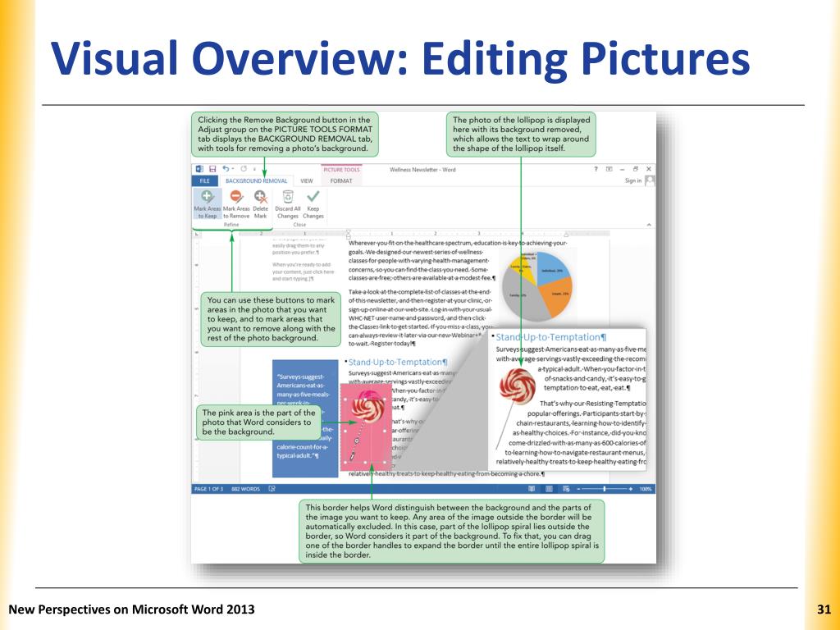Switch to Print Layout view icon
This screenshot has width=840, height=630.
click(549, 489)
